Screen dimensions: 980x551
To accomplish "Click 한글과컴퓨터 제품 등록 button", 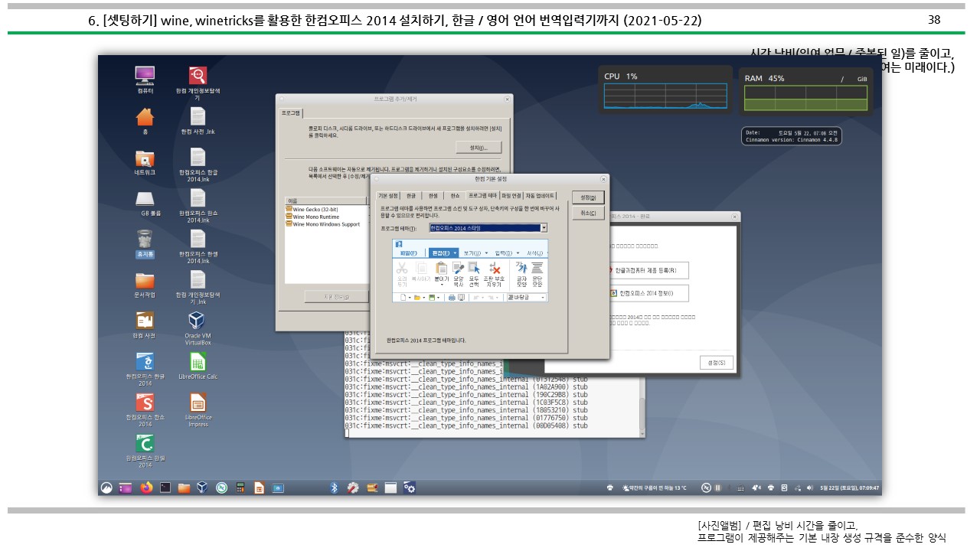I will click(x=648, y=270).
